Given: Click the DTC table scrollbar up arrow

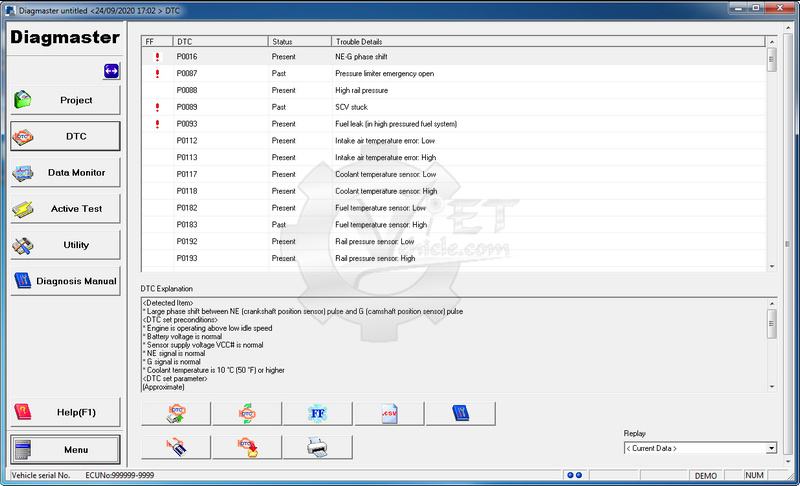Looking at the screenshot, I should pyautogui.click(x=771, y=41).
